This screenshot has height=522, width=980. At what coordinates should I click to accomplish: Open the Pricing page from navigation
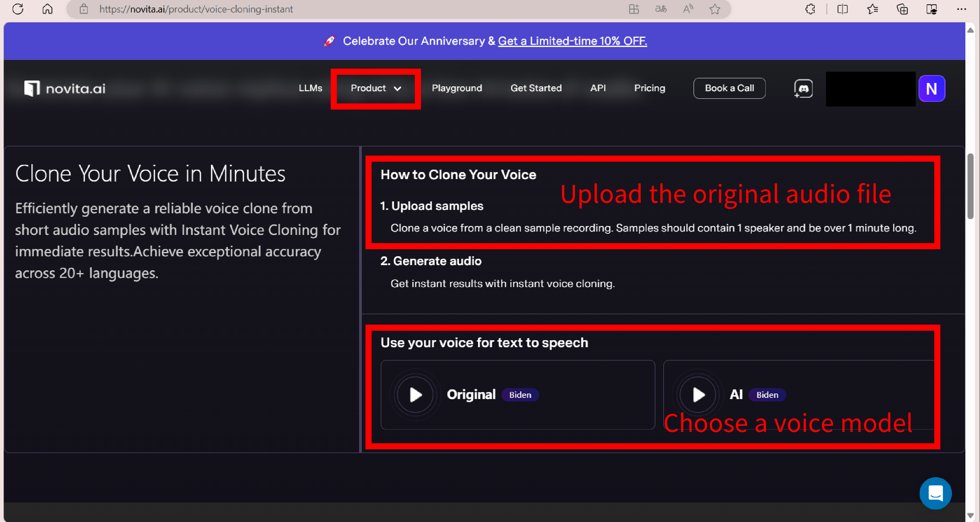[x=649, y=88]
